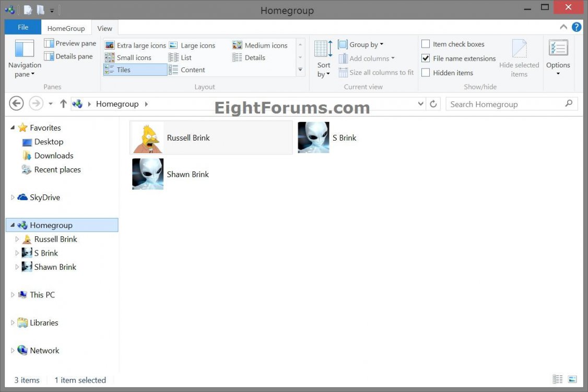Screen dimensions: 588x392
Task: Open the Help question mark icon
Action: 577,27
